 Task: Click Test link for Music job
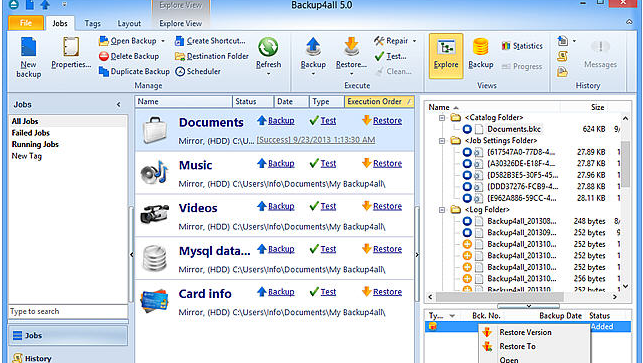click(x=328, y=163)
